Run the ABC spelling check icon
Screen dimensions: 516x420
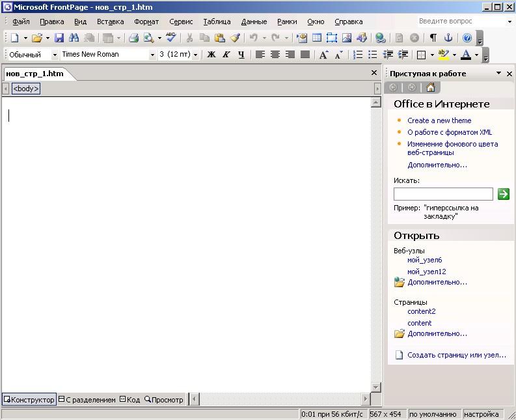[170, 37]
